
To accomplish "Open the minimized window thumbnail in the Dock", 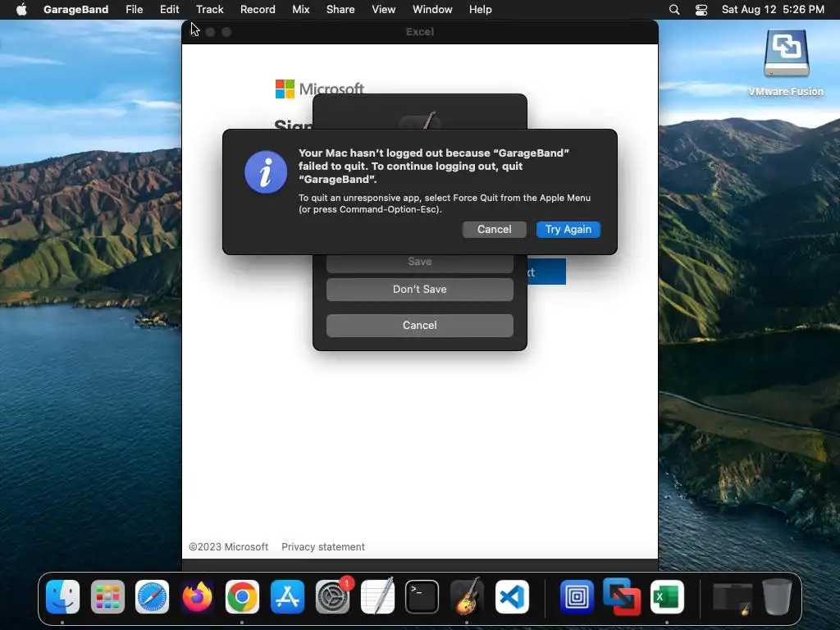I will [x=733, y=598].
